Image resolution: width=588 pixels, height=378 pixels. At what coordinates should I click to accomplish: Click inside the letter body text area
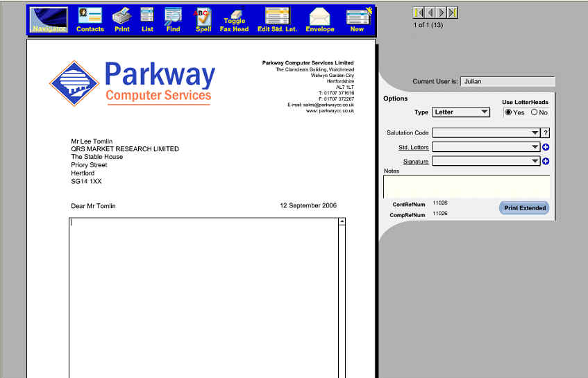(203, 298)
